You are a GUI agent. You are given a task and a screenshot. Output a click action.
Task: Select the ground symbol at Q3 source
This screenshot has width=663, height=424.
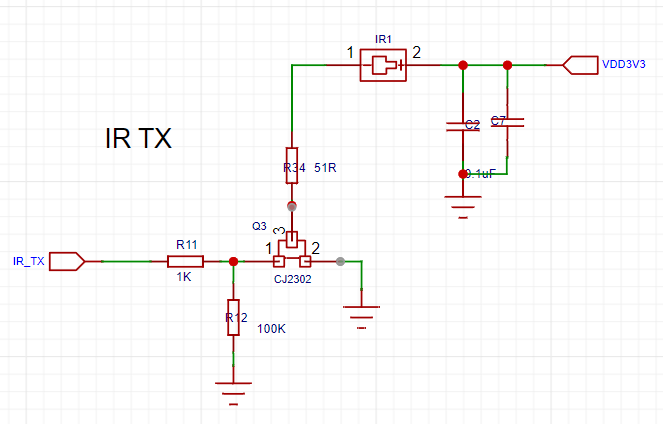[x=362, y=317]
